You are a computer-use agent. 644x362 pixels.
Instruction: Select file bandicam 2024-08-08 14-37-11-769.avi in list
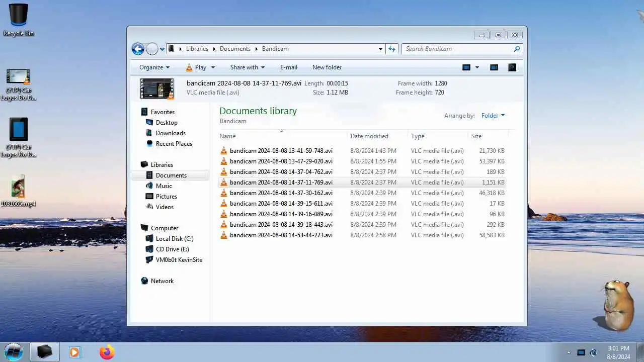tap(362, 183)
